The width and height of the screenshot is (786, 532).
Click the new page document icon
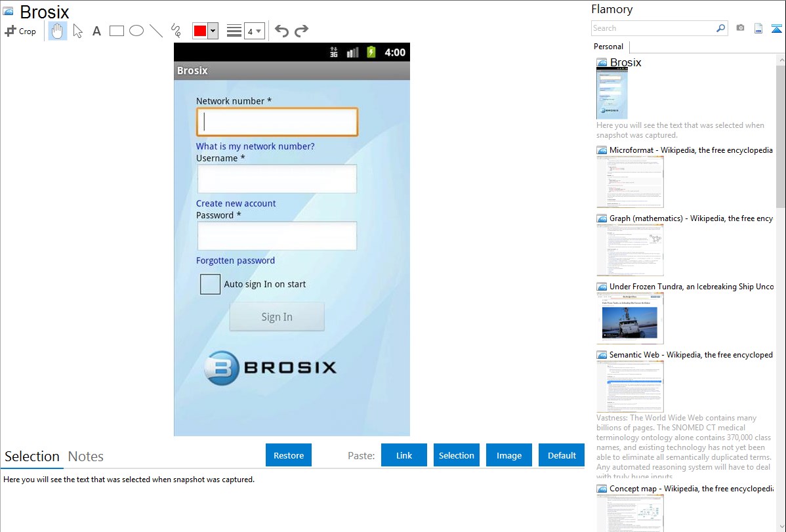point(758,28)
